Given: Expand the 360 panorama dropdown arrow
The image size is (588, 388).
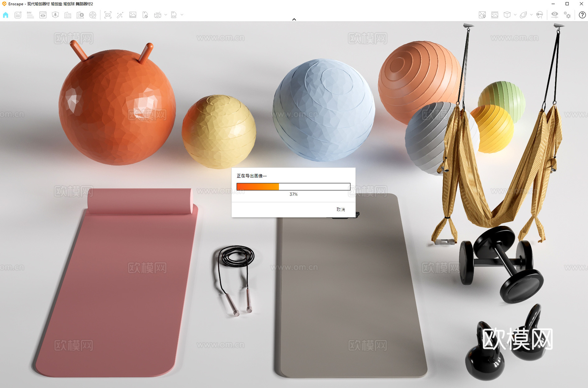Looking at the screenshot, I should tap(166, 15).
